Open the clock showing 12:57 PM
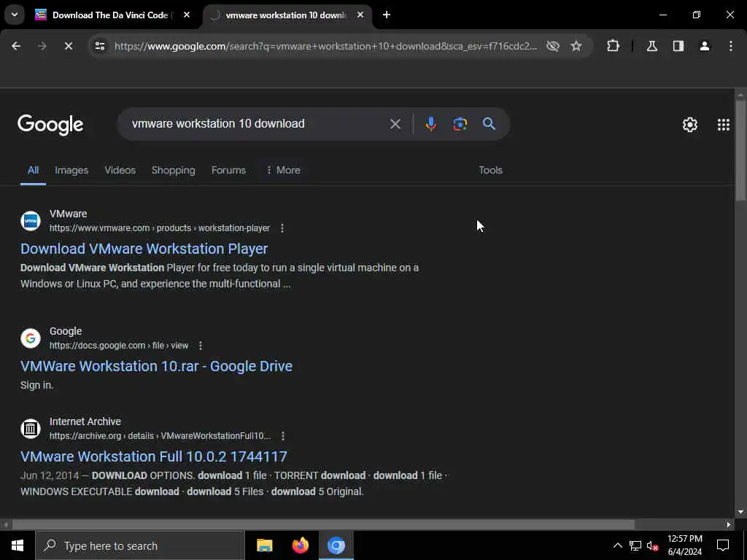 coord(684,545)
